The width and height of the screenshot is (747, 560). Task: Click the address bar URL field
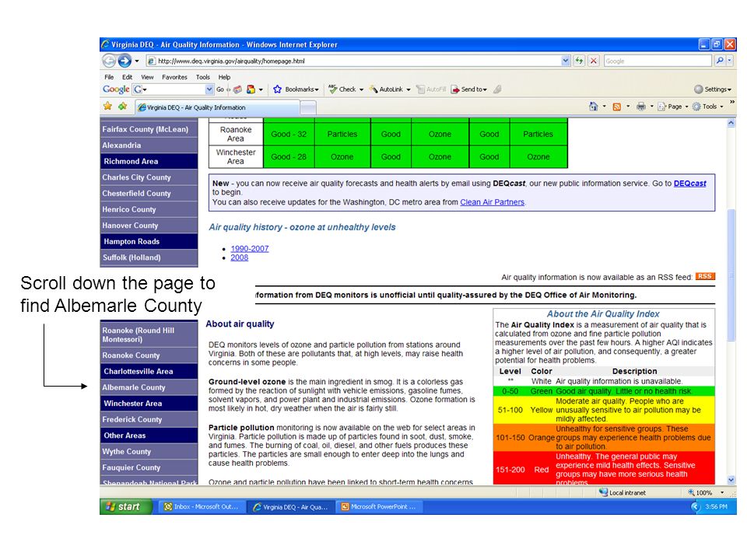tap(353, 61)
